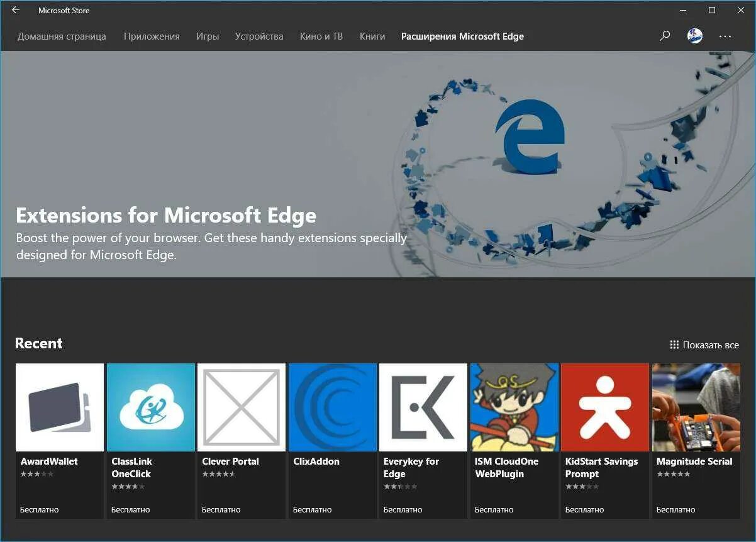Screen dimensions: 756x542
Task: Click Бесплатно under Magnitude Serial
Action: click(676, 509)
